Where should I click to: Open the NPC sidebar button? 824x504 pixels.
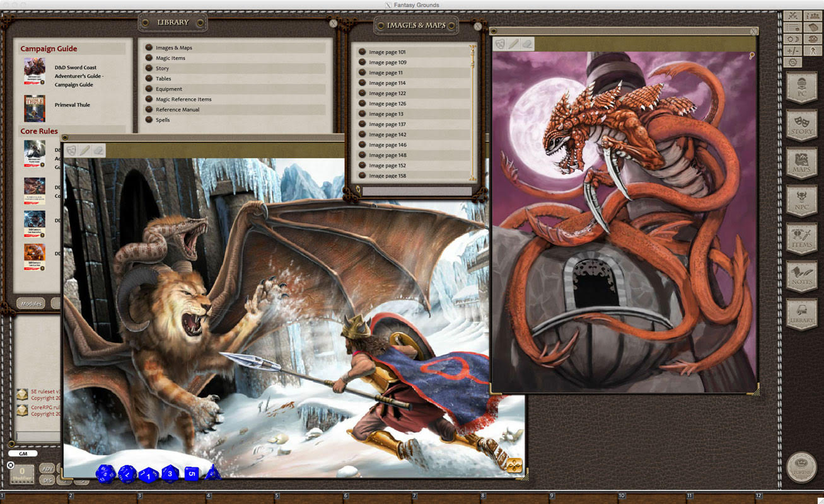point(802,201)
